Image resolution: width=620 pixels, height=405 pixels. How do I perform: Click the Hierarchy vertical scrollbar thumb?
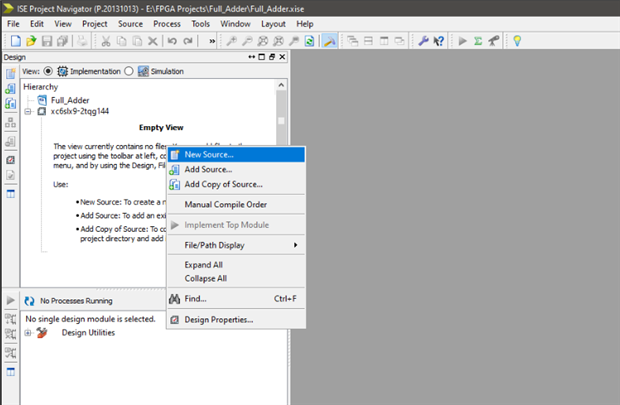[281, 120]
